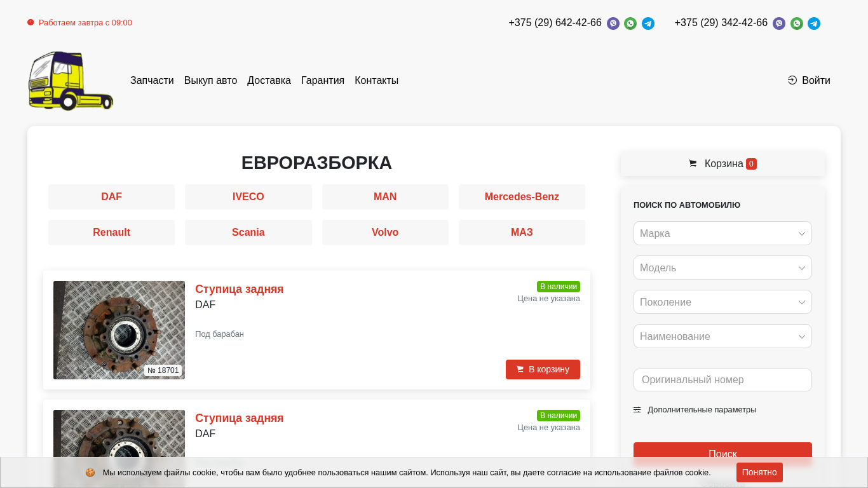This screenshot has width=868, height=488.
Task: Select the Volvo brand button
Action: [x=385, y=233]
